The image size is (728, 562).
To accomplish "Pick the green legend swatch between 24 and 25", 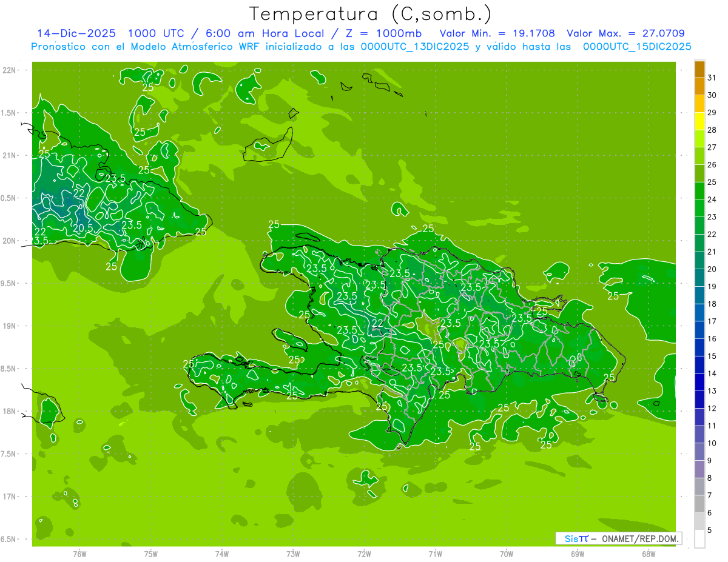I will point(700,191).
